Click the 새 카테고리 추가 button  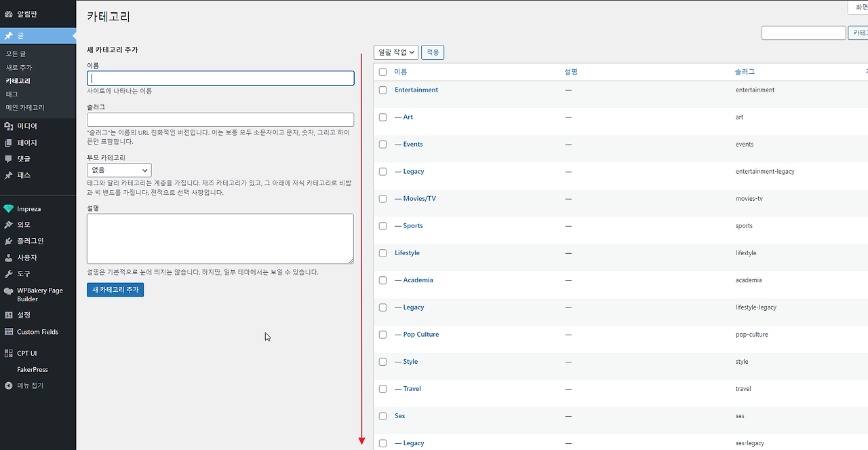115,290
